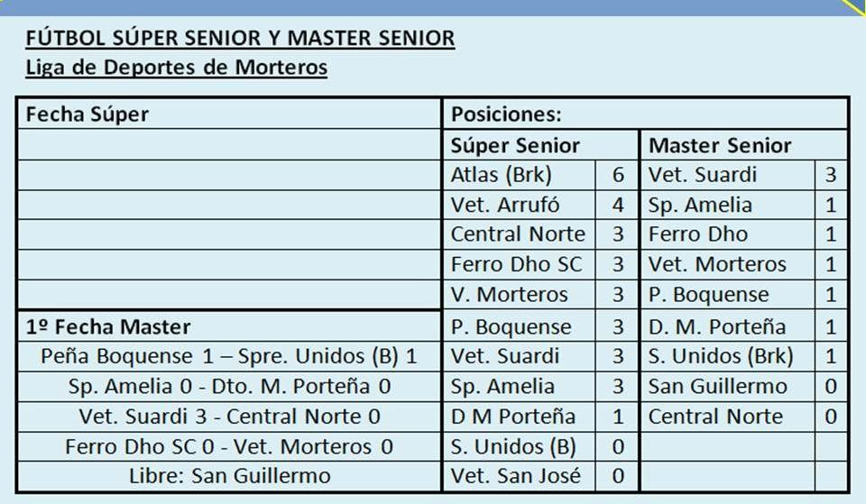Select the 'Sp. Amelia 0 - Dto. M. Porteña 0' result

229,387
